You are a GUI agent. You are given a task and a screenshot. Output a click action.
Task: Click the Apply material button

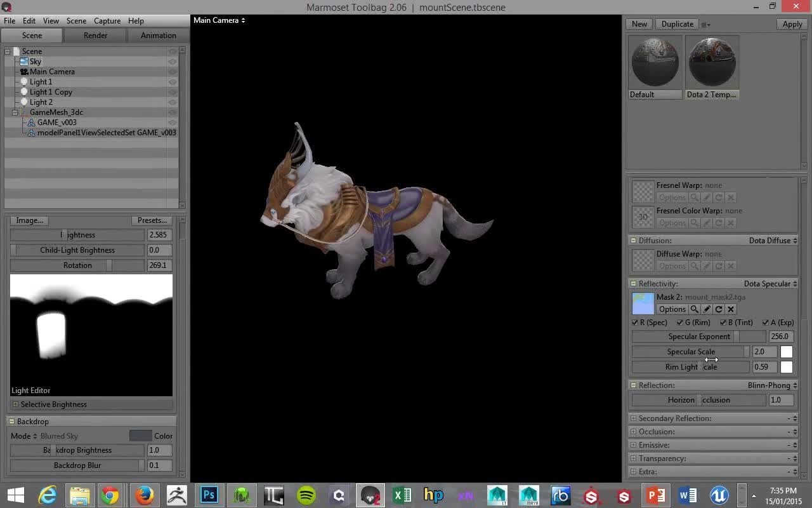click(792, 24)
